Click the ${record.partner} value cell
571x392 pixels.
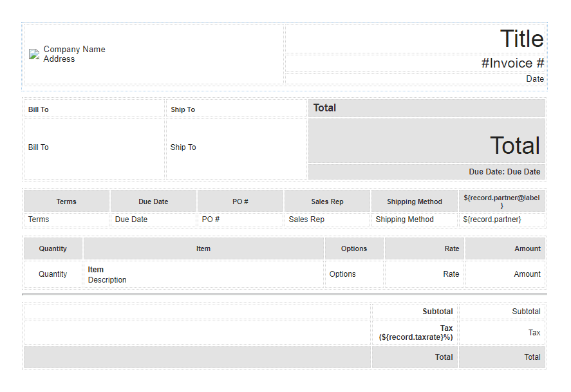point(502,219)
